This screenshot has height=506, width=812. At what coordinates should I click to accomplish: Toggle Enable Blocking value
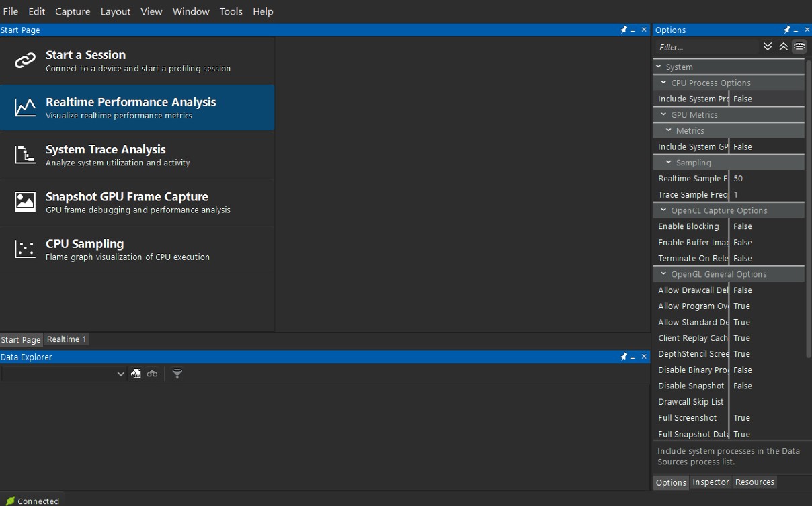pos(767,226)
